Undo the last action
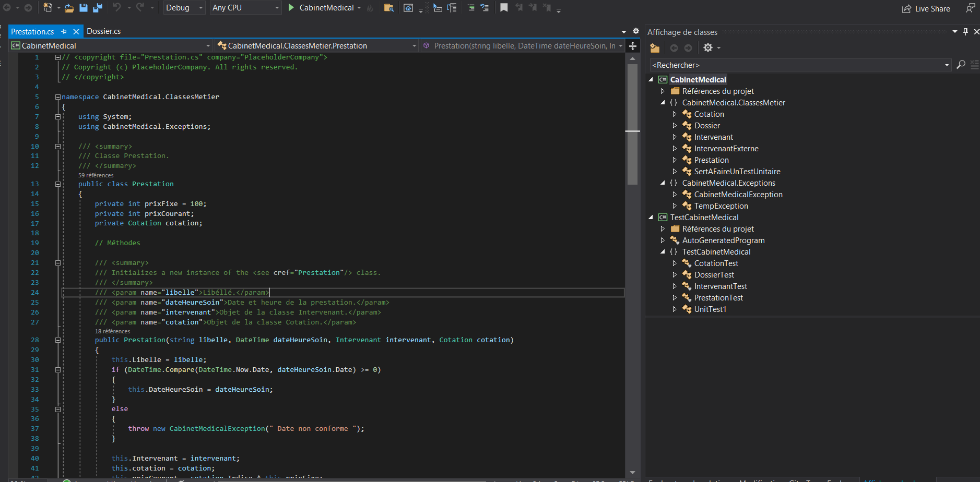The width and height of the screenshot is (980, 482). [x=117, y=7]
